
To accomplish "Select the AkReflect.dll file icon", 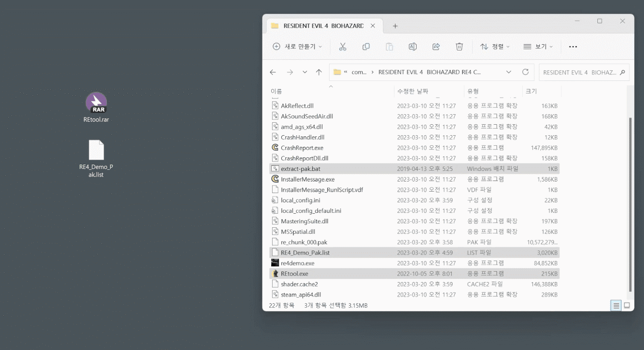I will [275, 106].
